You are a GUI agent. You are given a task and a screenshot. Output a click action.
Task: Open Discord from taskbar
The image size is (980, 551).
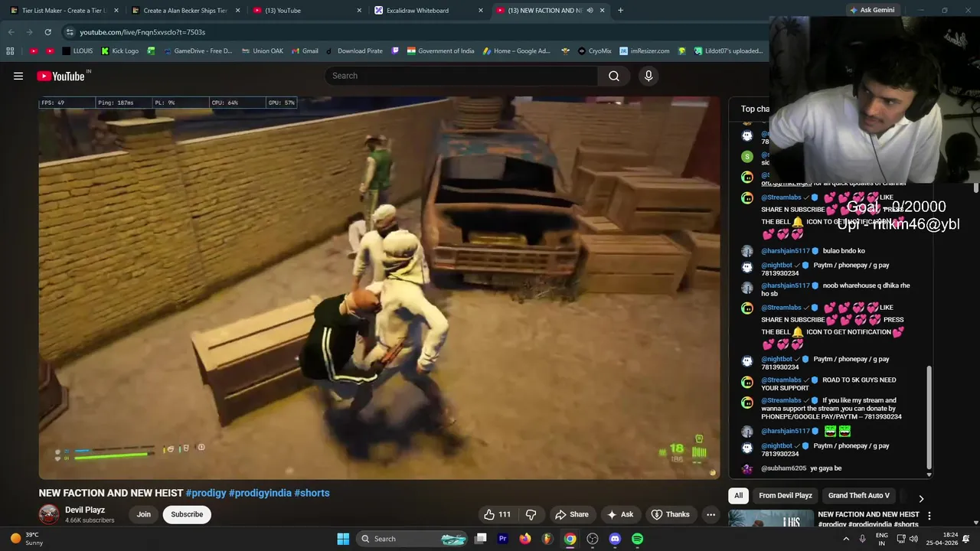coord(615,539)
